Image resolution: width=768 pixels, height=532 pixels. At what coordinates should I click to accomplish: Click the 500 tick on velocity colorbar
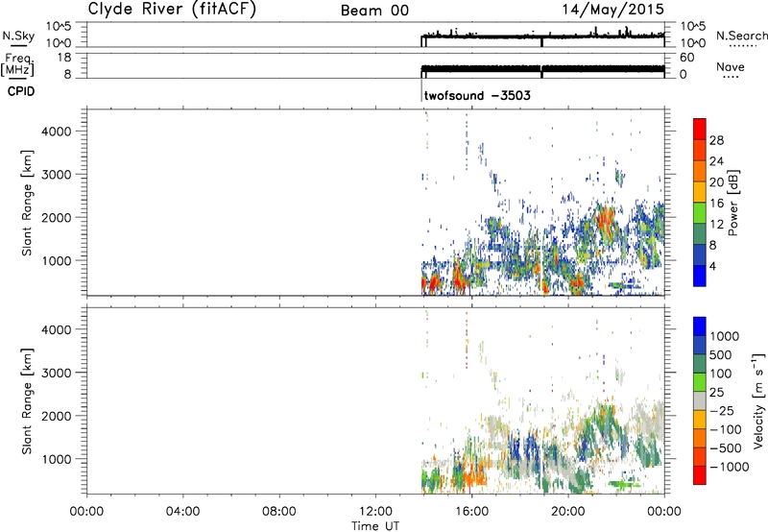click(720, 354)
